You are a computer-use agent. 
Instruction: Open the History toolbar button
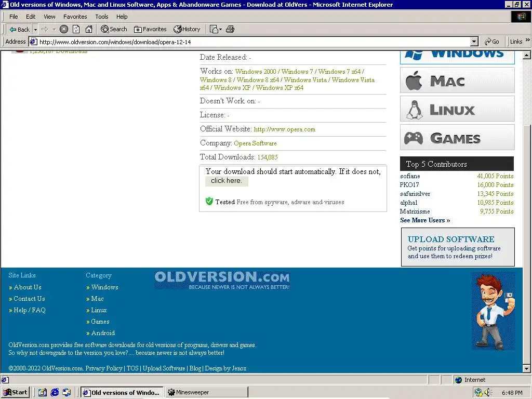coord(187,30)
